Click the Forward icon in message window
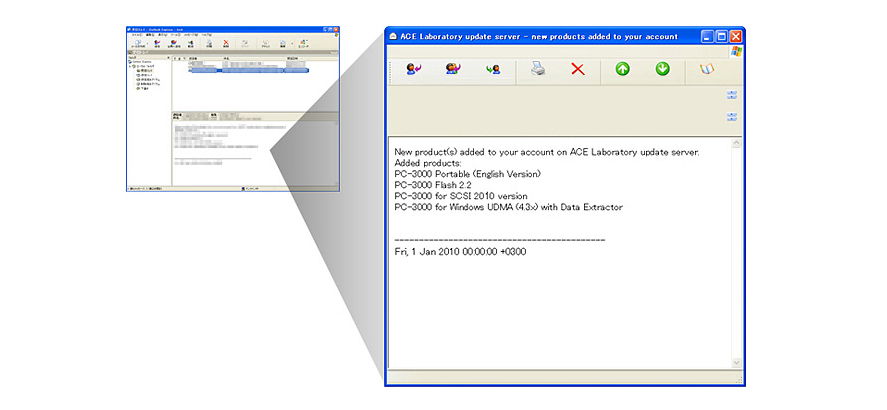 (493, 70)
